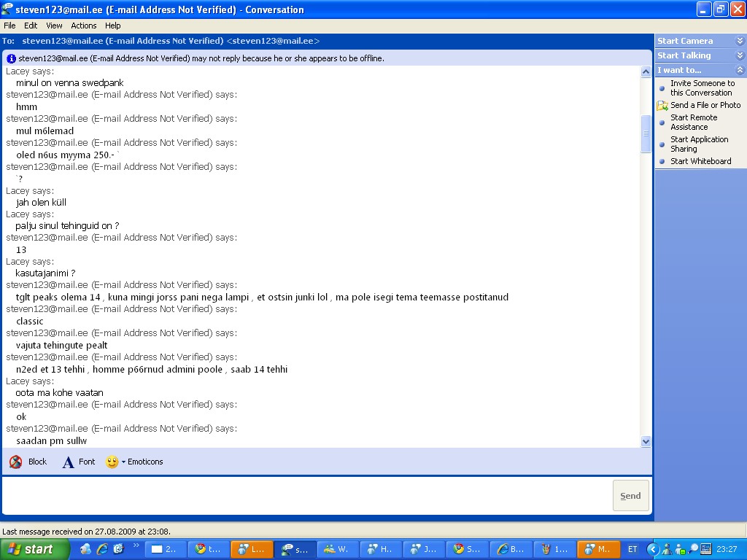Viewport: 747px width, 560px height.
Task: Expand the Start Talking panel
Action: pos(740,55)
